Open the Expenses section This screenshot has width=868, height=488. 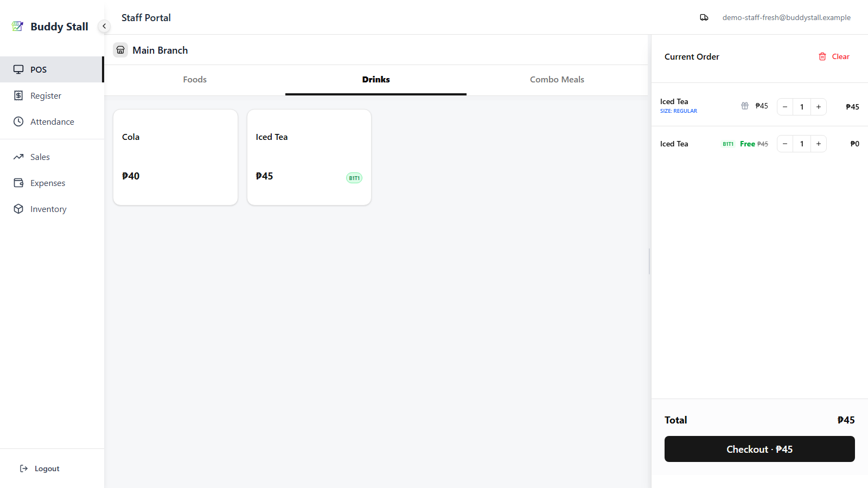(52, 183)
